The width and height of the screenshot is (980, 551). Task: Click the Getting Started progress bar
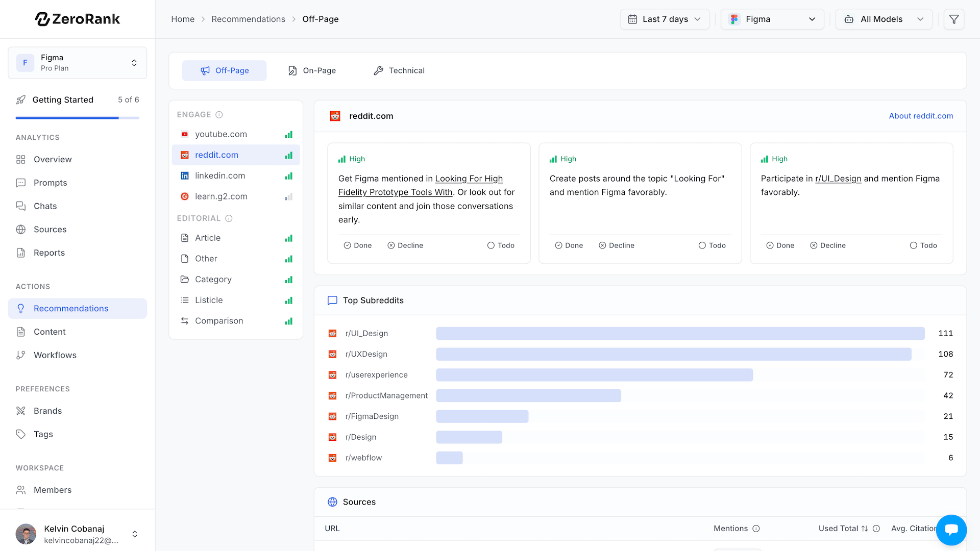pos(78,118)
